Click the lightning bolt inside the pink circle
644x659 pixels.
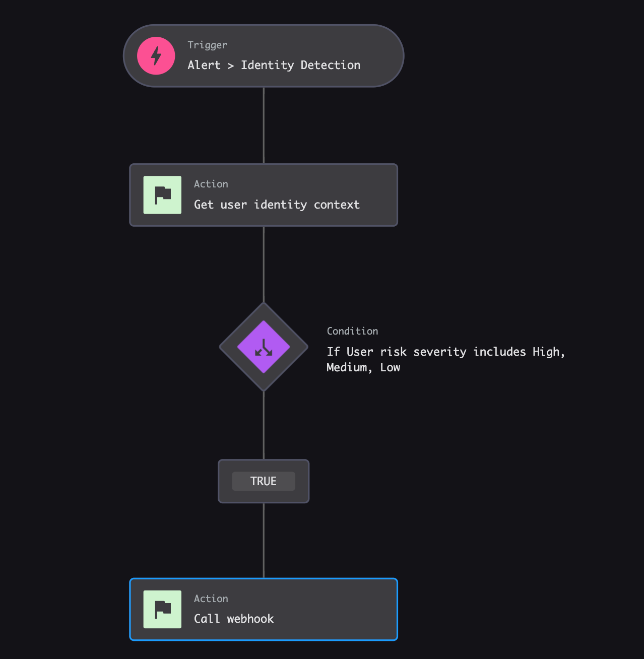click(156, 55)
